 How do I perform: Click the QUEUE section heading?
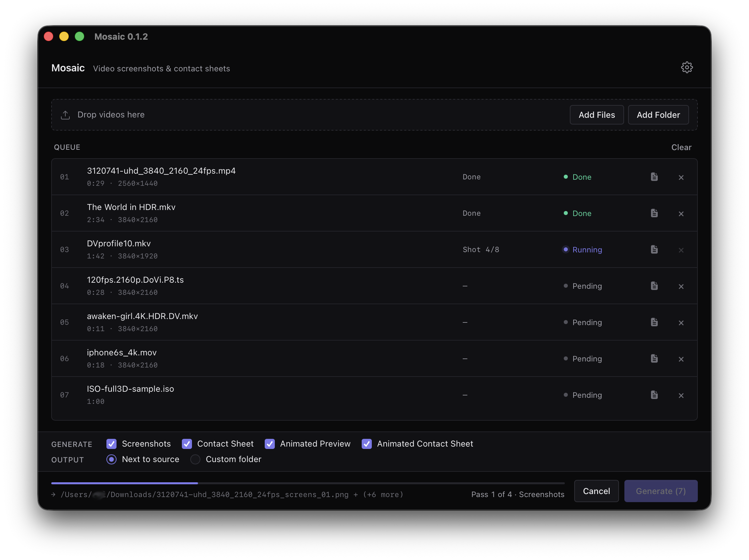click(67, 147)
